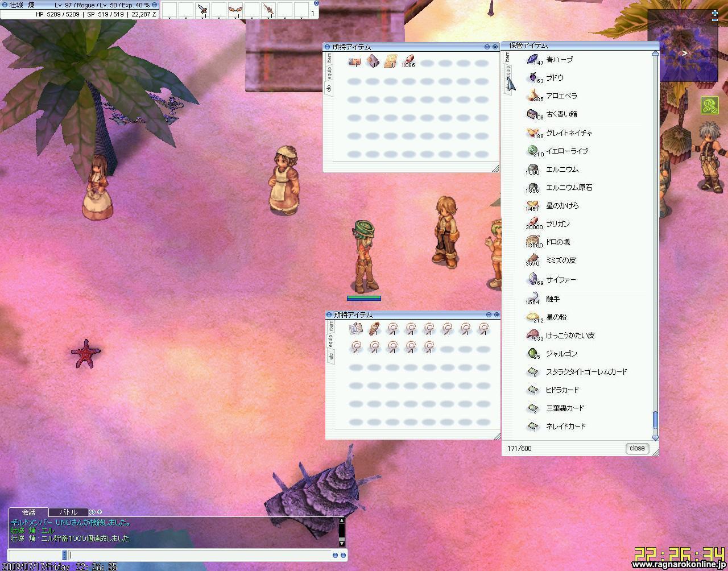
Task: Open the item tab in storage window
Action: pyautogui.click(x=507, y=57)
